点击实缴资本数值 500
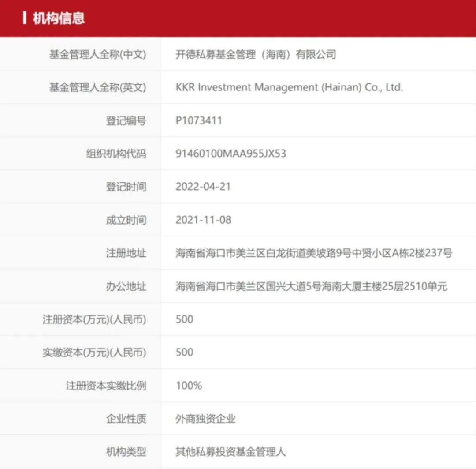Viewport: 476px width, 469px height. click(x=183, y=352)
